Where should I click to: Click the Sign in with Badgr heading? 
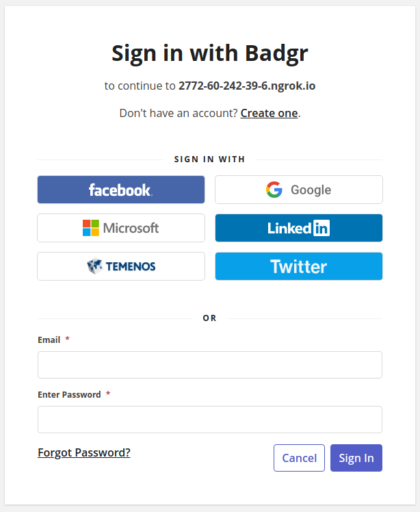pyautogui.click(x=210, y=53)
